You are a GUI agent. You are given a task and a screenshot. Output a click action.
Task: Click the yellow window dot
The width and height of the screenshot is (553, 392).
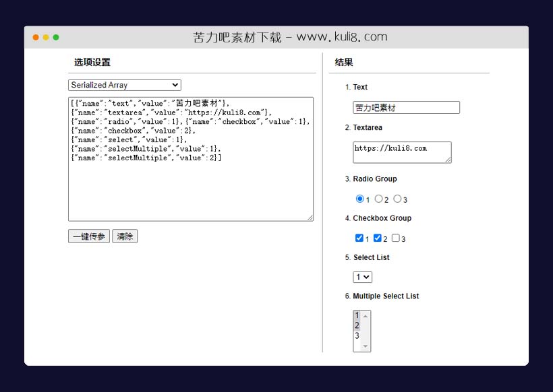(46, 38)
